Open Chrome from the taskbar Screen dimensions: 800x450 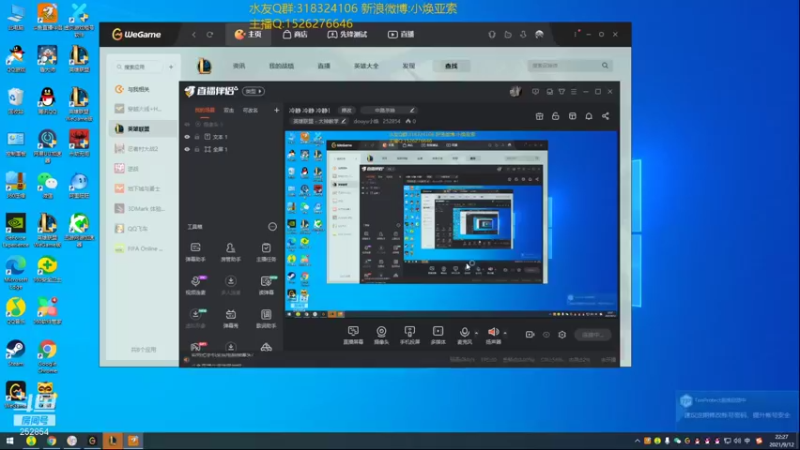coord(52,440)
